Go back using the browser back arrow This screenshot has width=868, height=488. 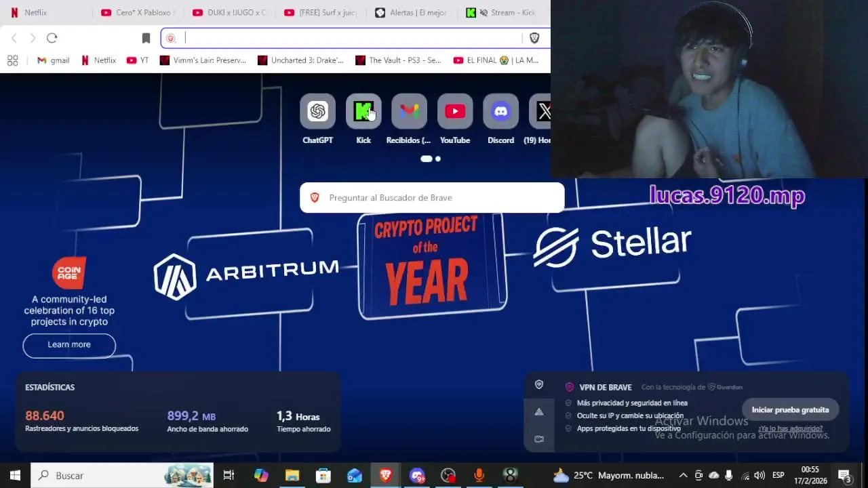pos(14,38)
